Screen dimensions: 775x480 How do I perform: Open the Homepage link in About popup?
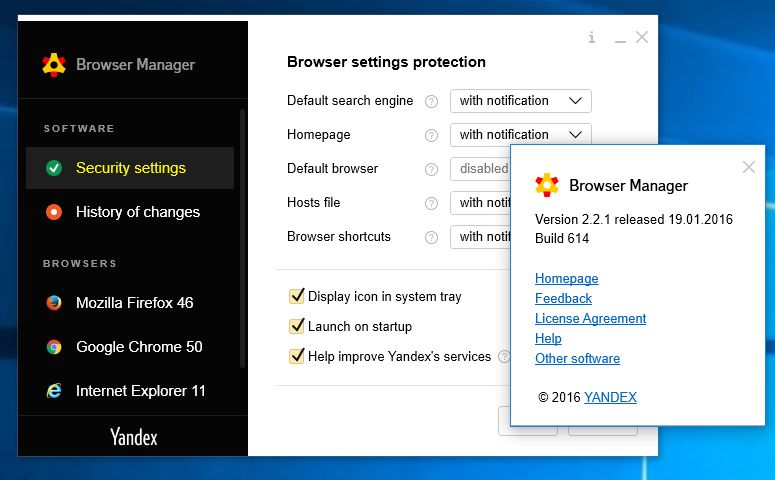(566, 278)
